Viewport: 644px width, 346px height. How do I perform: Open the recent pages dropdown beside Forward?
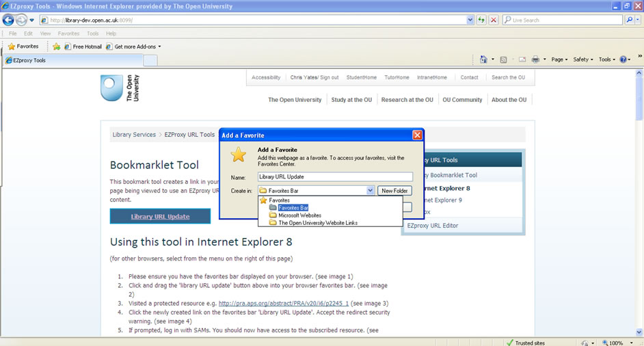(x=31, y=20)
